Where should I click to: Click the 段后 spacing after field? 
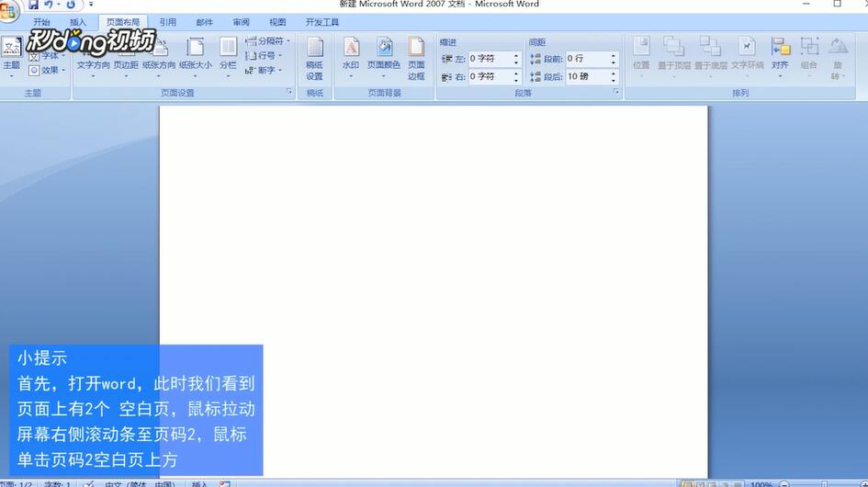point(587,76)
